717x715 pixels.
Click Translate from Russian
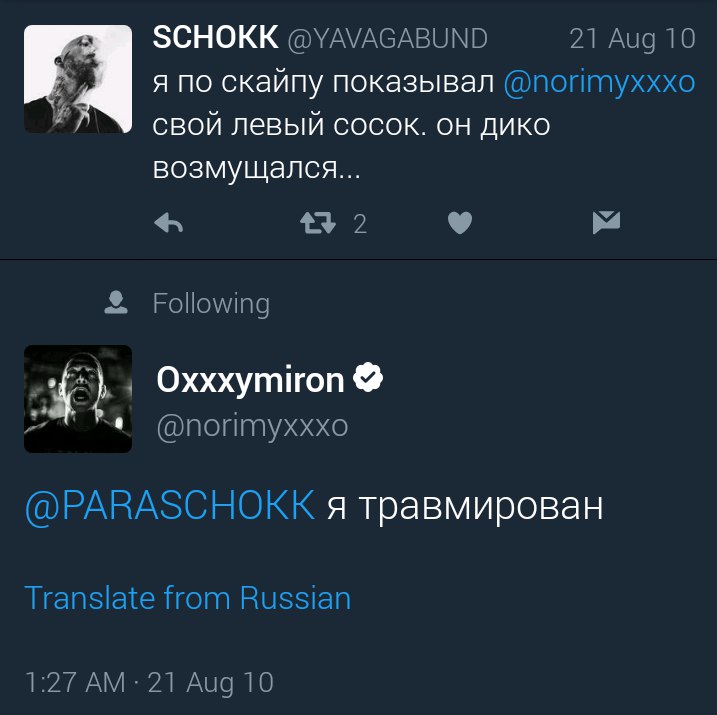click(187, 598)
